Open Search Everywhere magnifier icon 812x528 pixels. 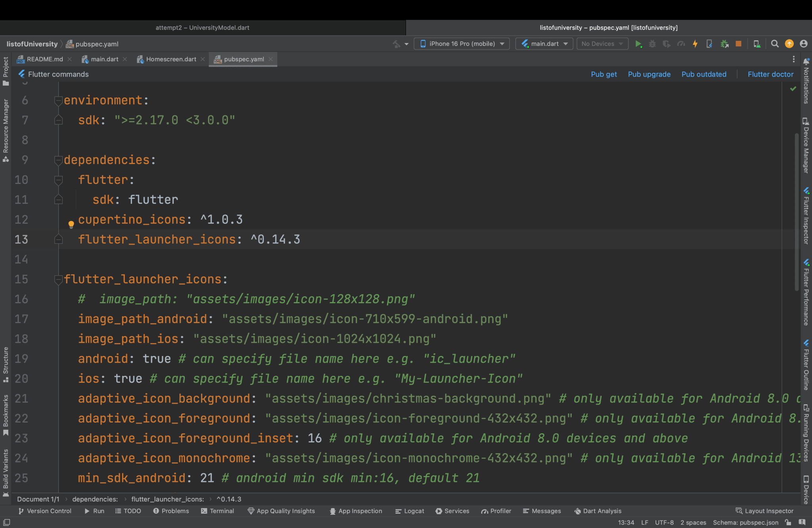775,44
